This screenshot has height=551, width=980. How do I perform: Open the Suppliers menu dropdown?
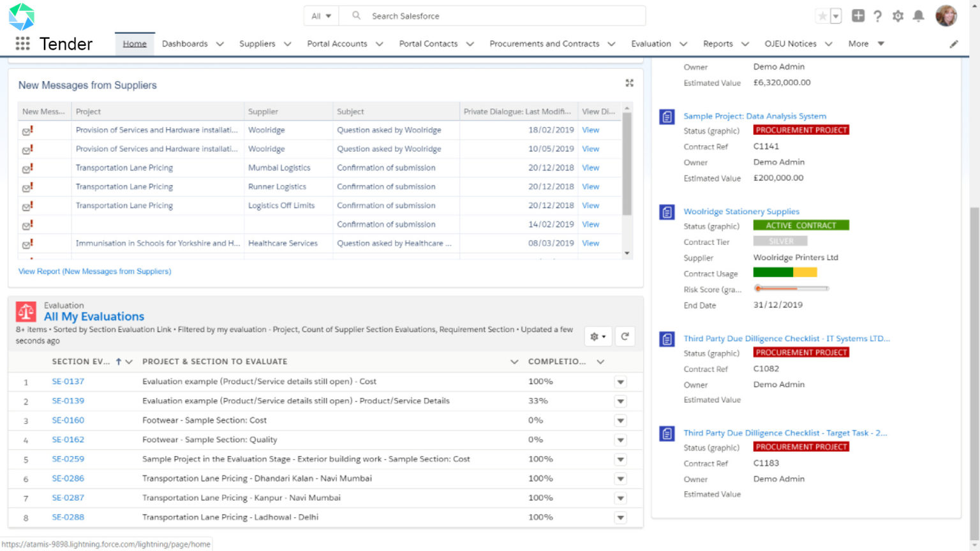tap(265, 43)
